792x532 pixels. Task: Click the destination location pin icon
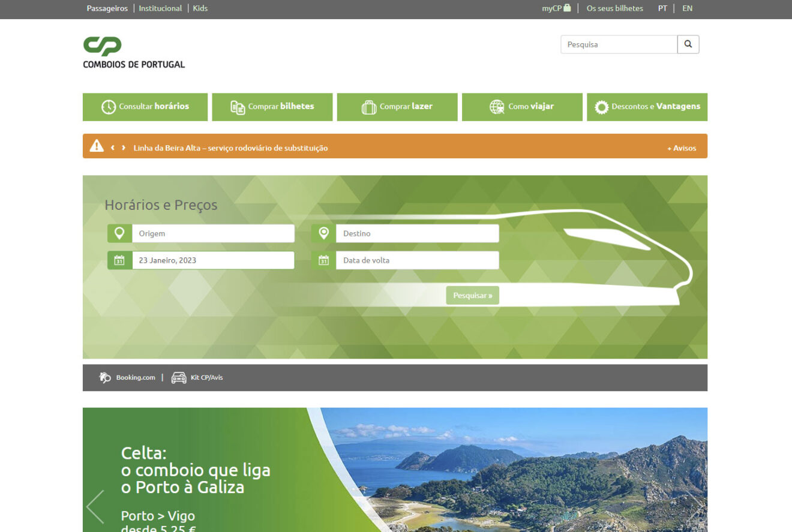[x=323, y=233]
